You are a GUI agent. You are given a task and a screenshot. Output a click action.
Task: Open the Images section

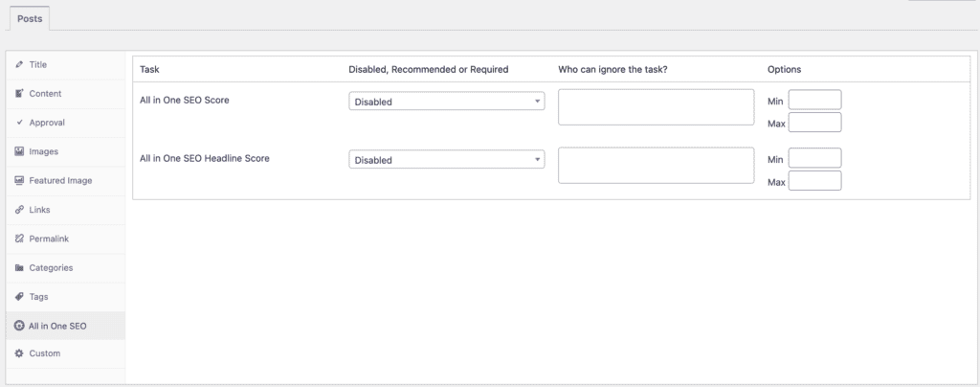coord(66,151)
